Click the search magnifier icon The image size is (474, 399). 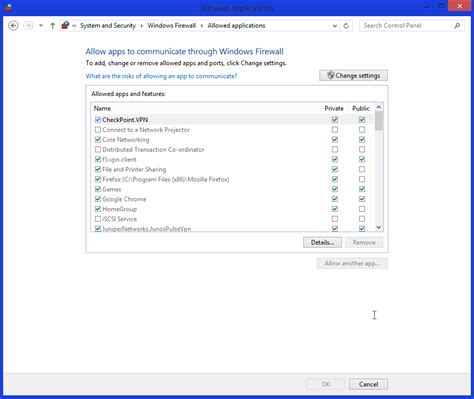457,26
